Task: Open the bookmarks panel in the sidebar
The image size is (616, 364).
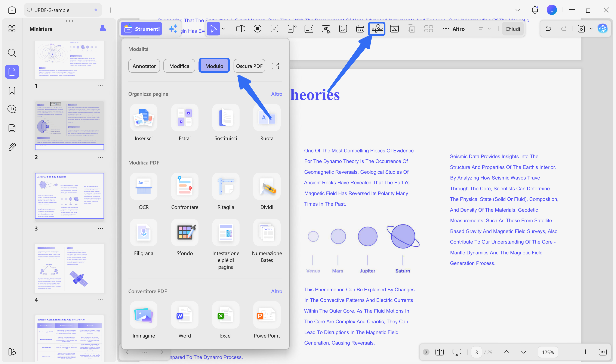Action: tap(12, 91)
